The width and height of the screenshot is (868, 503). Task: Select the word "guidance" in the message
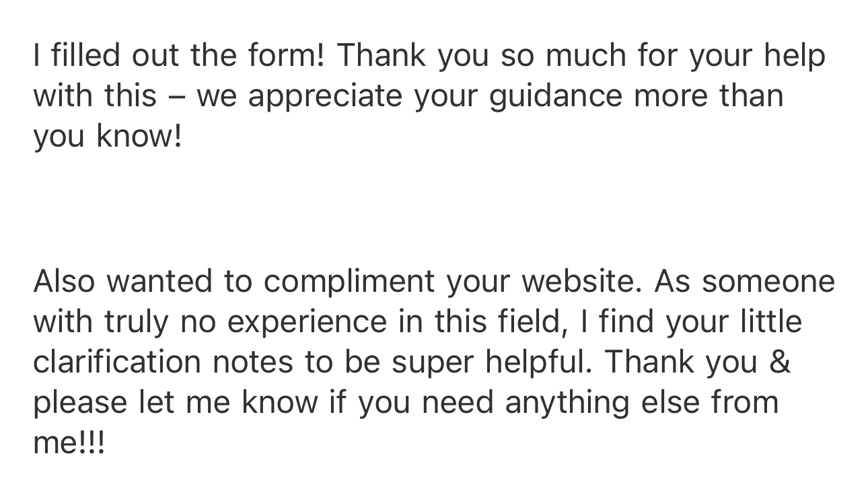click(x=555, y=96)
